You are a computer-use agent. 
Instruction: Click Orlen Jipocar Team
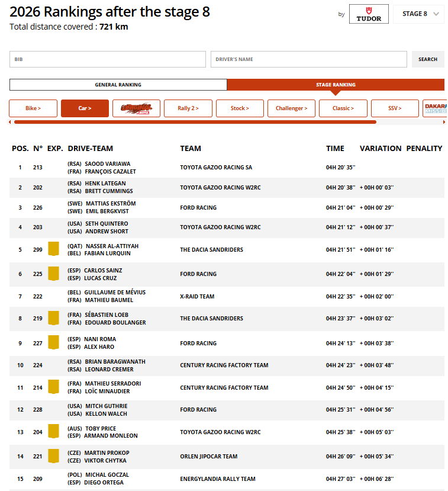pyautogui.click(x=209, y=457)
